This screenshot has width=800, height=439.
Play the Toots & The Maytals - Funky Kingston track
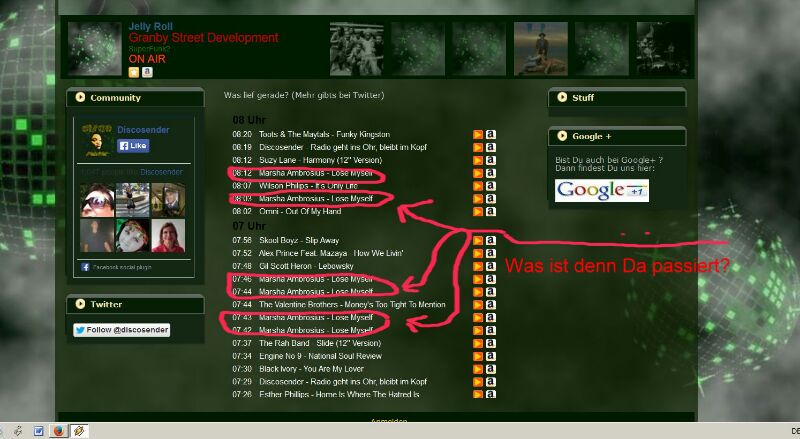click(478, 134)
